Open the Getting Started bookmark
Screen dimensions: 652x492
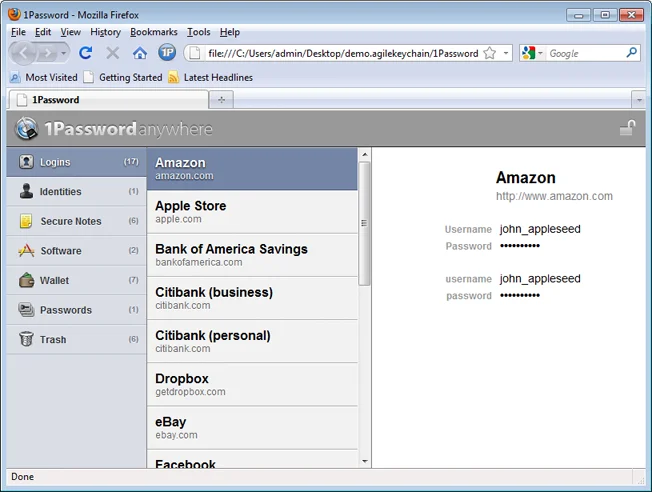point(123,77)
